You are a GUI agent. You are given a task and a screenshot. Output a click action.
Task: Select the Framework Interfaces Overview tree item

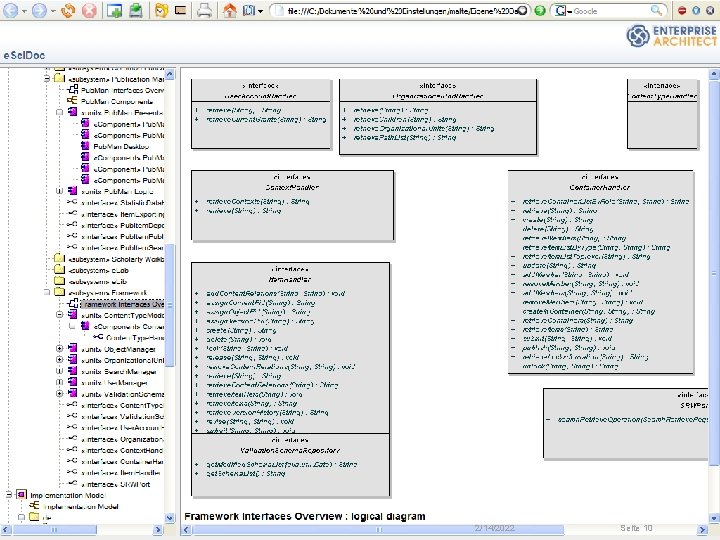click(x=123, y=304)
